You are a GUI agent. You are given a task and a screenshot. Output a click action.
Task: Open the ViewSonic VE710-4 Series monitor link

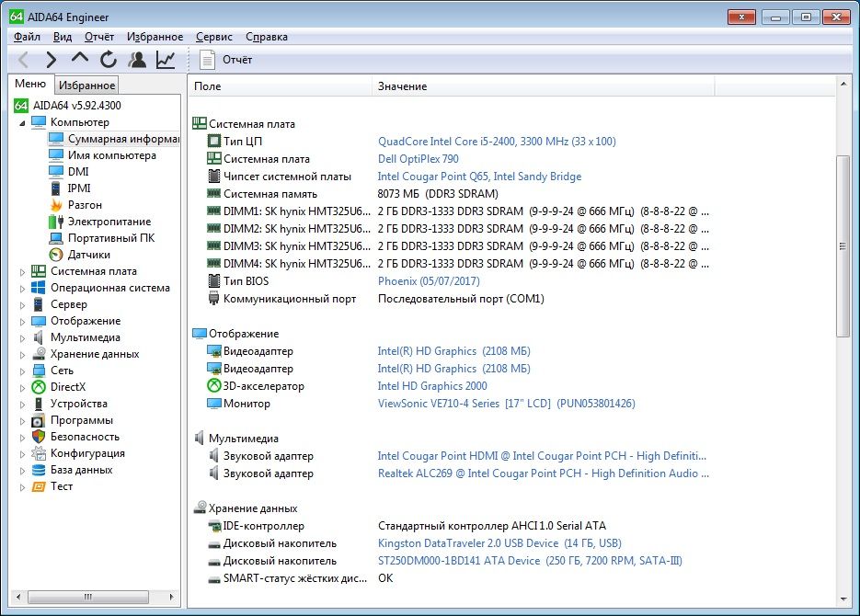pos(506,404)
